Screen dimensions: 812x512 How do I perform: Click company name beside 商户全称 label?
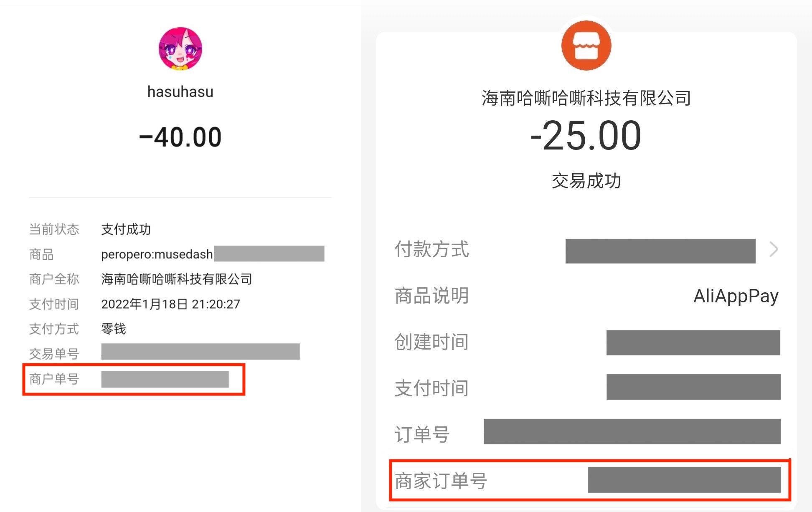tap(177, 279)
